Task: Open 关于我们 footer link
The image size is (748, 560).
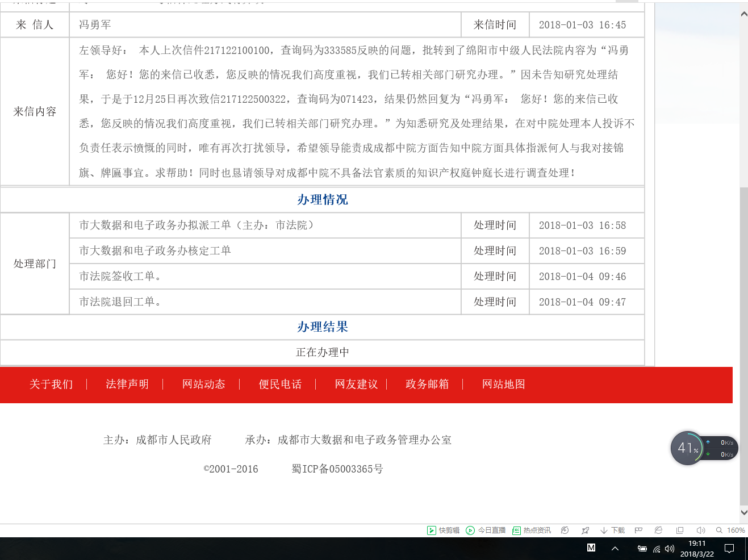Action: click(51, 385)
